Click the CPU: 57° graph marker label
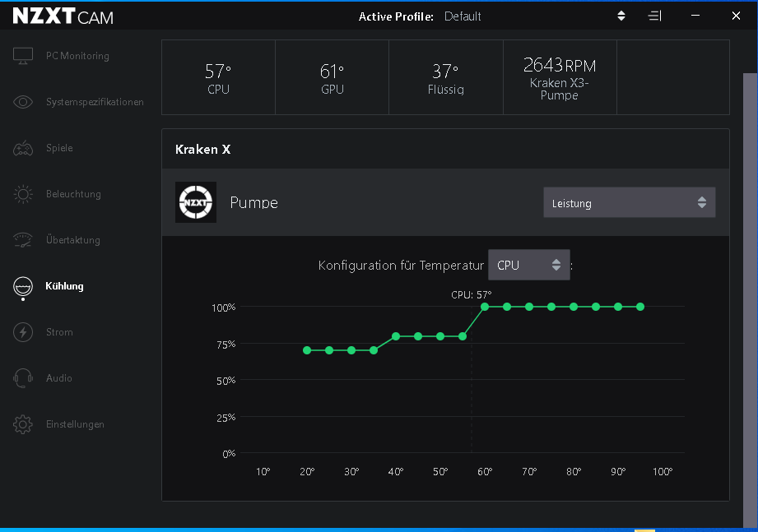The width and height of the screenshot is (758, 532). coord(472,294)
